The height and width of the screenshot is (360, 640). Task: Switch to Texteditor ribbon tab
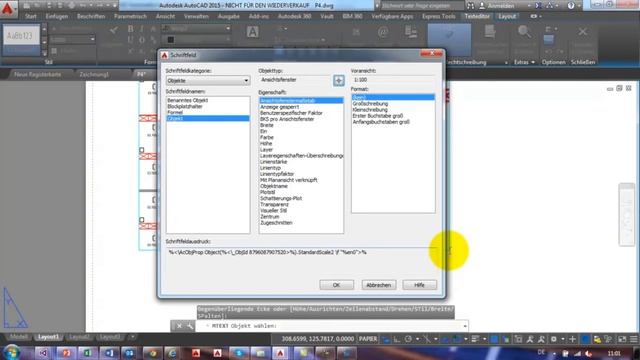click(x=477, y=16)
